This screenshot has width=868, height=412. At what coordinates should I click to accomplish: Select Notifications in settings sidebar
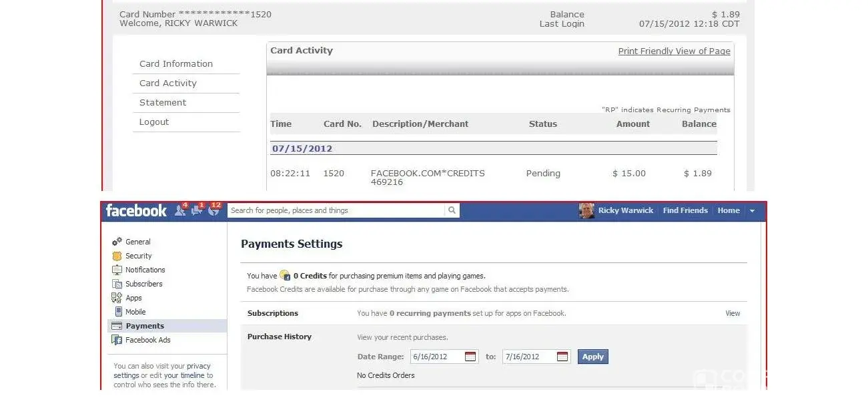(145, 270)
